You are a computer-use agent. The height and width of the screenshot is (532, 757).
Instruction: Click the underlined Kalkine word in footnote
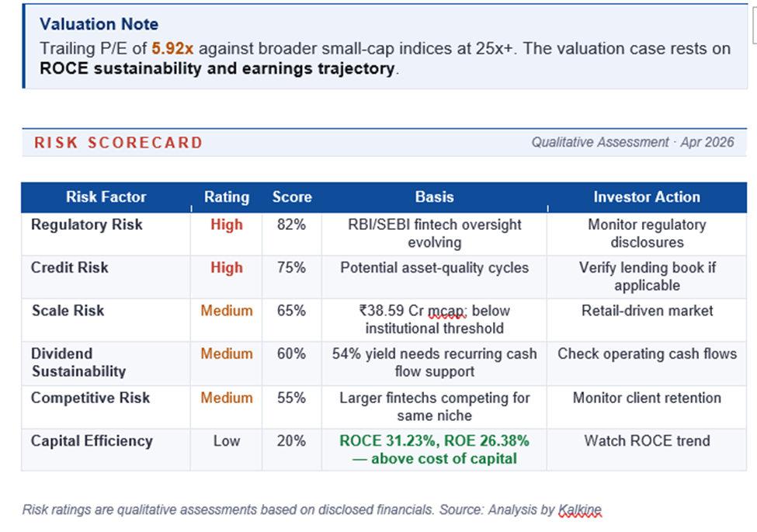pyautogui.click(x=579, y=510)
